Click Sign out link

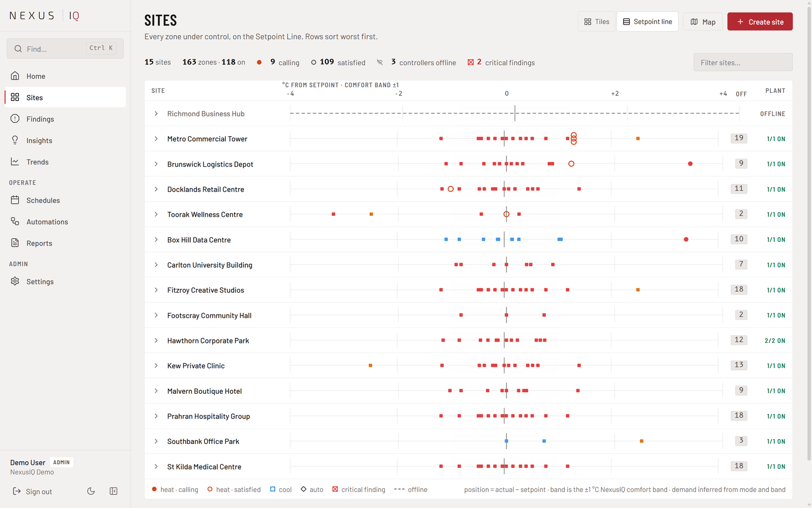click(x=32, y=492)
